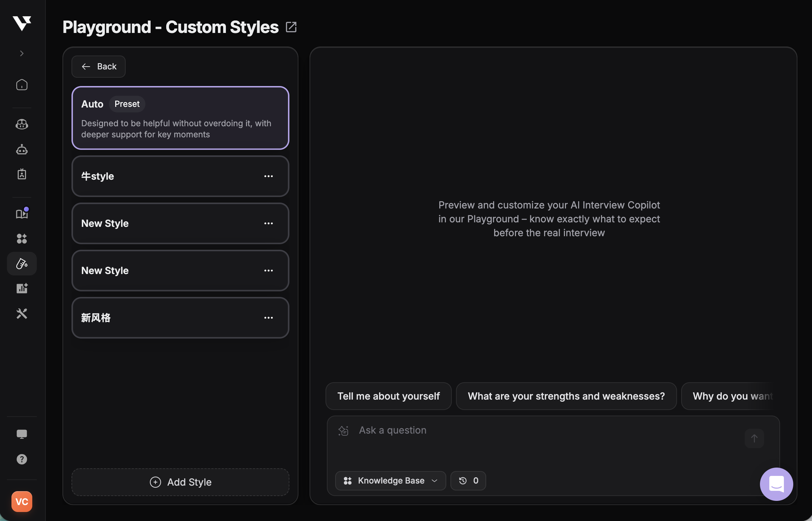Open the ID badge icon in the sidebar
This screenshot has width=812, height=521.
tap(22, 174)
